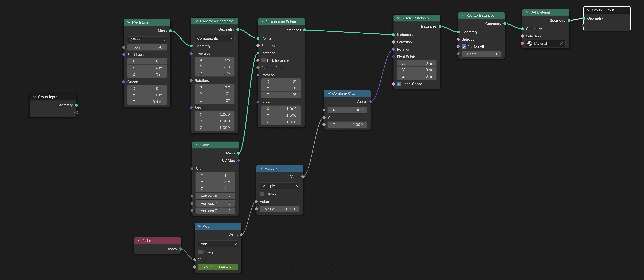This screenshot has height=280, width=644.
Task: Click the red Material input socket
Action: (522, 44)
